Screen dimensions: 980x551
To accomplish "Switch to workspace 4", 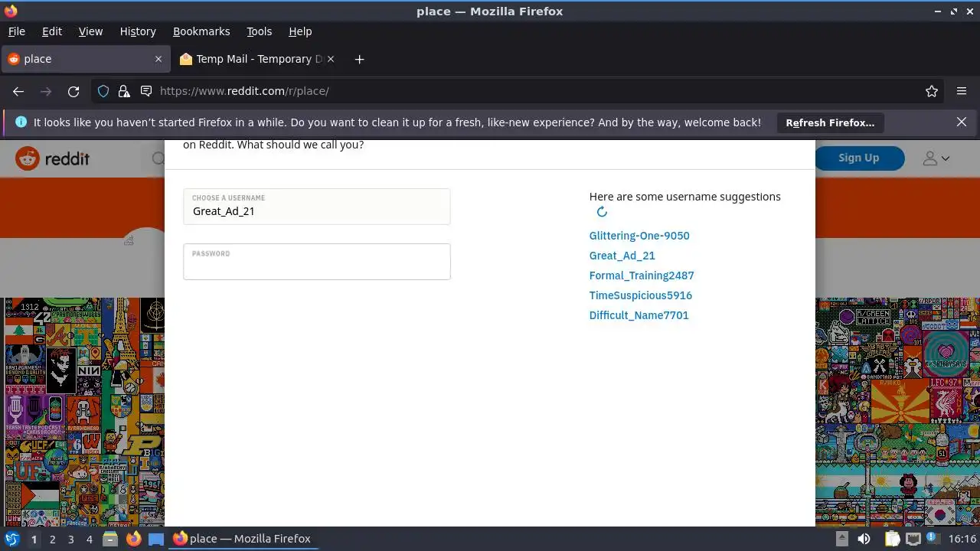I will click(90, 539).
